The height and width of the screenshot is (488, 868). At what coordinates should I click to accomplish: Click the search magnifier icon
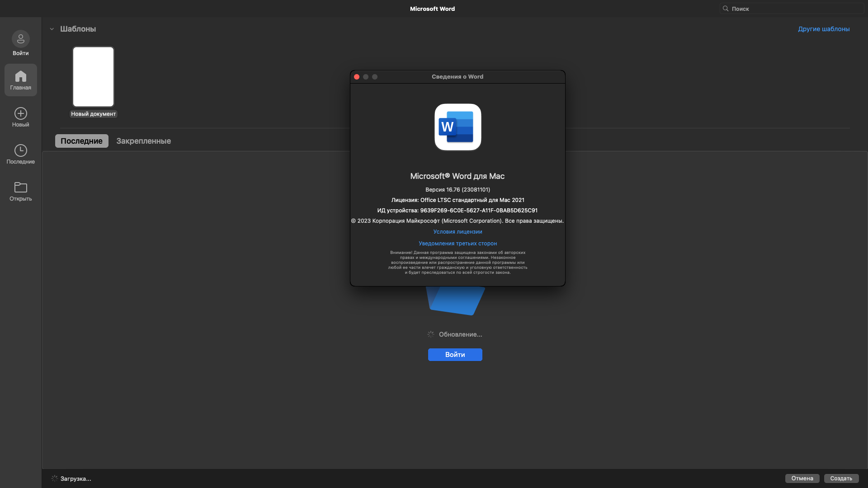coord(726,9)
